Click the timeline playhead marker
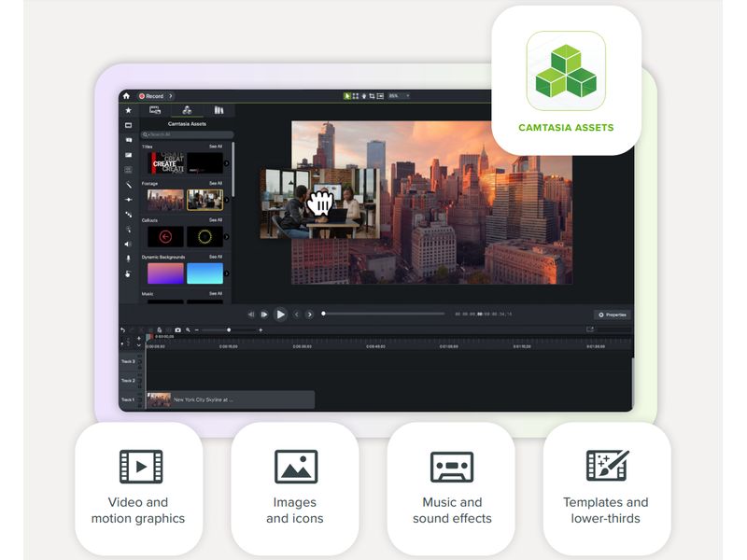The image size is (747, 560). point(149,337)
